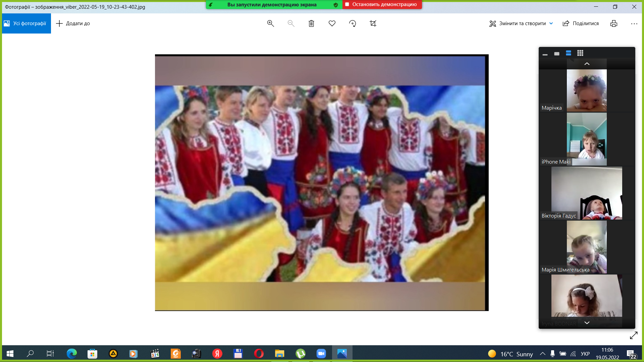Open the clock showing 11:06 19.05.2022
This screenshot has height=362, width=644.
pos(607,354)
